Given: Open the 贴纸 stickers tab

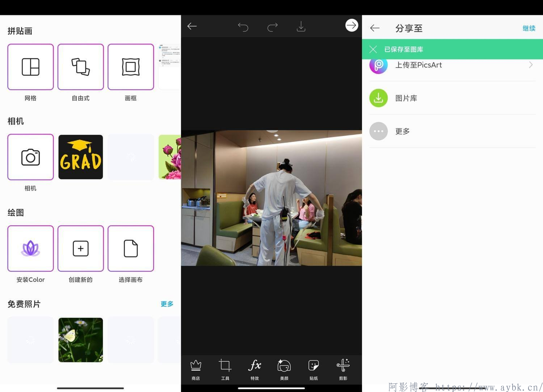Looking at the screenshot, I should (313, 369).
